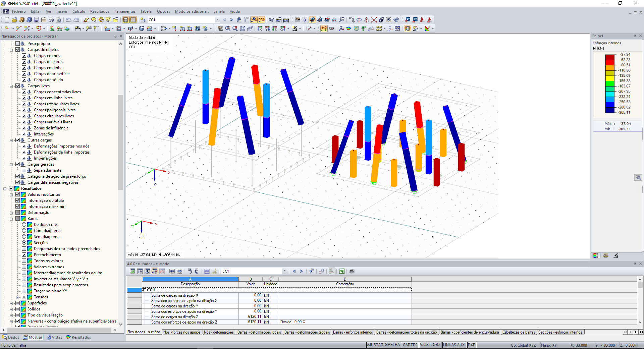Collapse the CC1 group in results table

[145, 290]
